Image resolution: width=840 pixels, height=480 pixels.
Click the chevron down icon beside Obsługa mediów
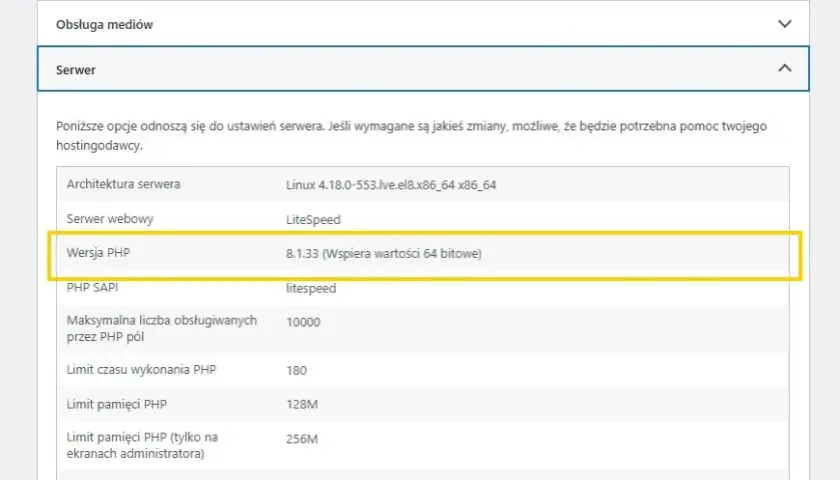point(784,24)
